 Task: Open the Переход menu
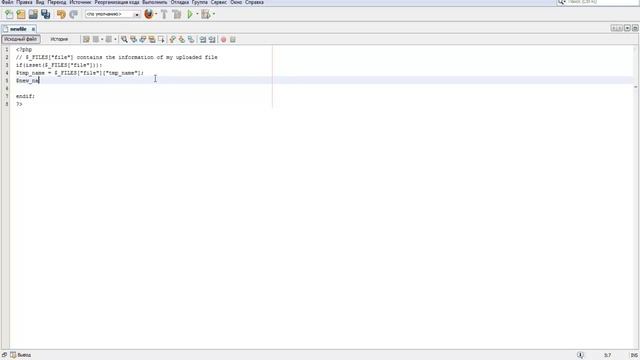click(56, 2)
